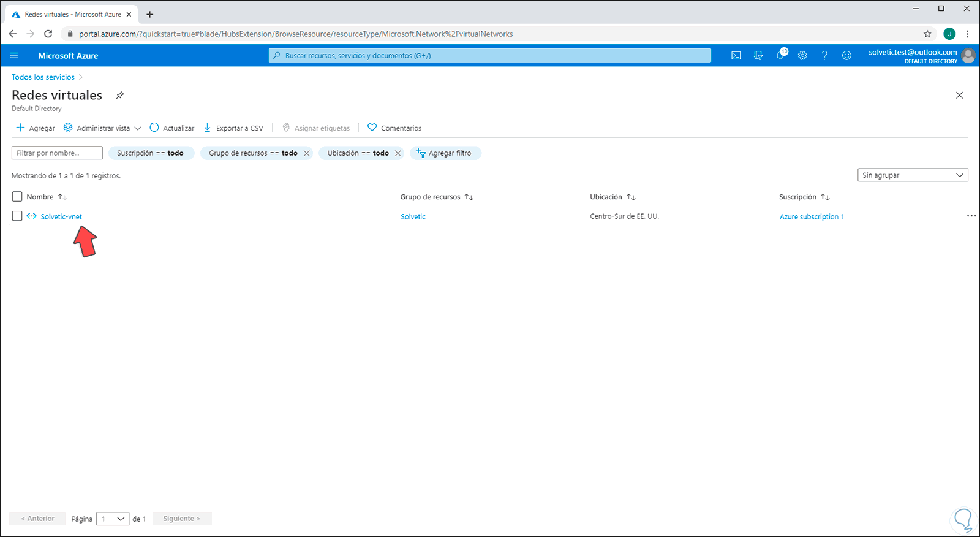Sort by Grupo de recursos column

point(437,197)
